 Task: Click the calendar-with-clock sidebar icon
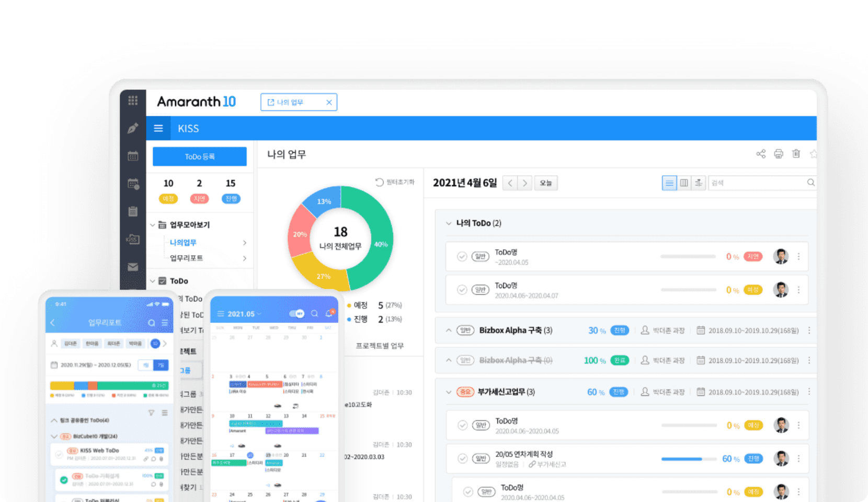pos(133,184)
